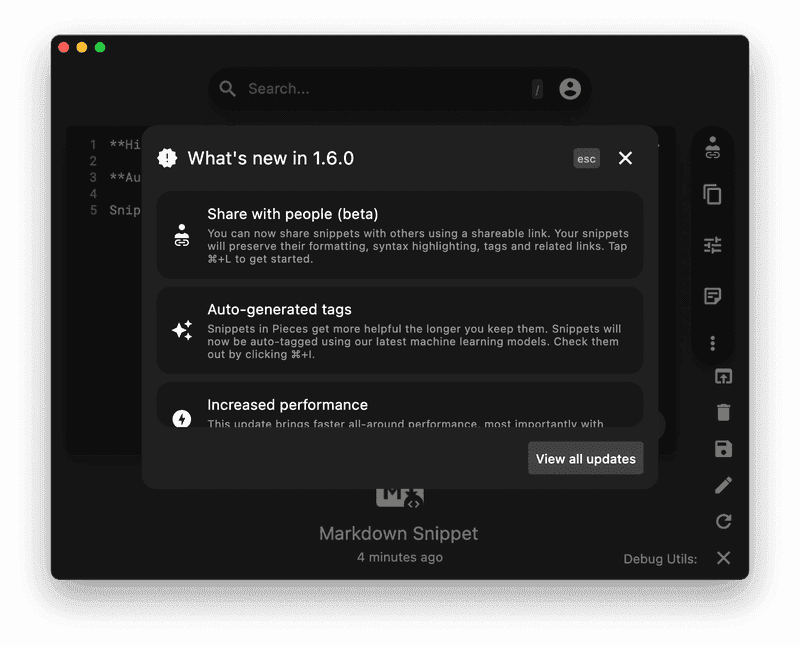The image size is (800, 647).
Task: Dismiss the Debug Utils bar
Action: pos(723,558)
